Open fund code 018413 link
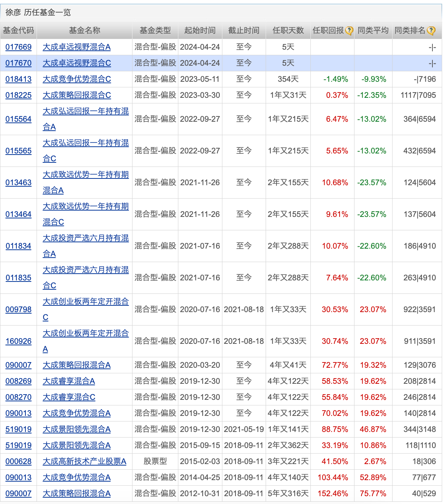Screen dimensions: 444x504 pyautogui.click(x=19, y=79)
